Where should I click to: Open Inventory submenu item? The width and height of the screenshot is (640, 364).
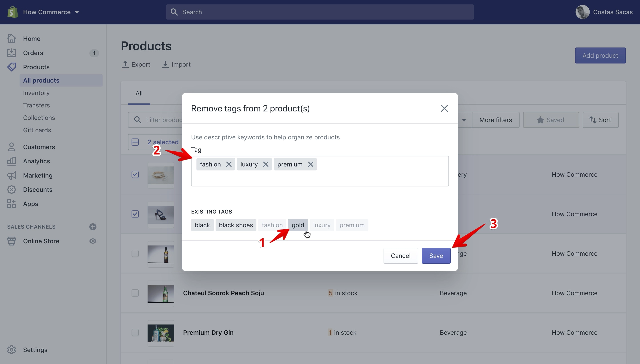point(36,93)
